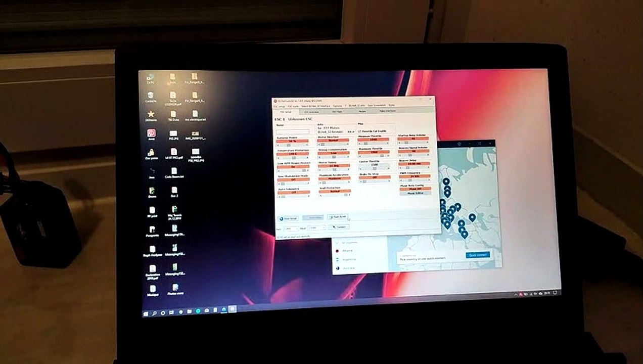Adjust the Demag Compensation slider

tap(334, 157)
